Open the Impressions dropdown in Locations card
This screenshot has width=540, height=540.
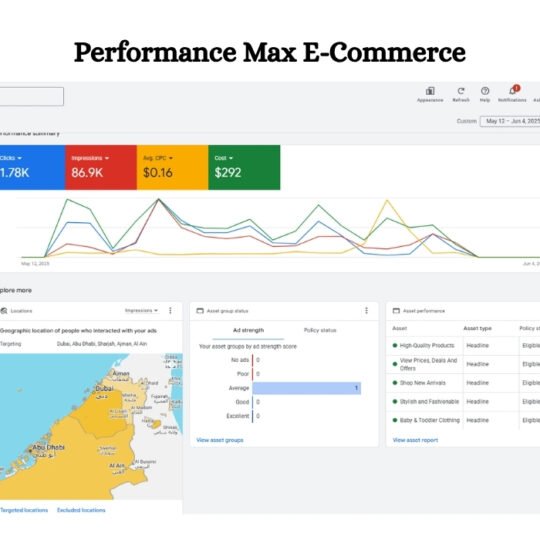click(141, 311)
